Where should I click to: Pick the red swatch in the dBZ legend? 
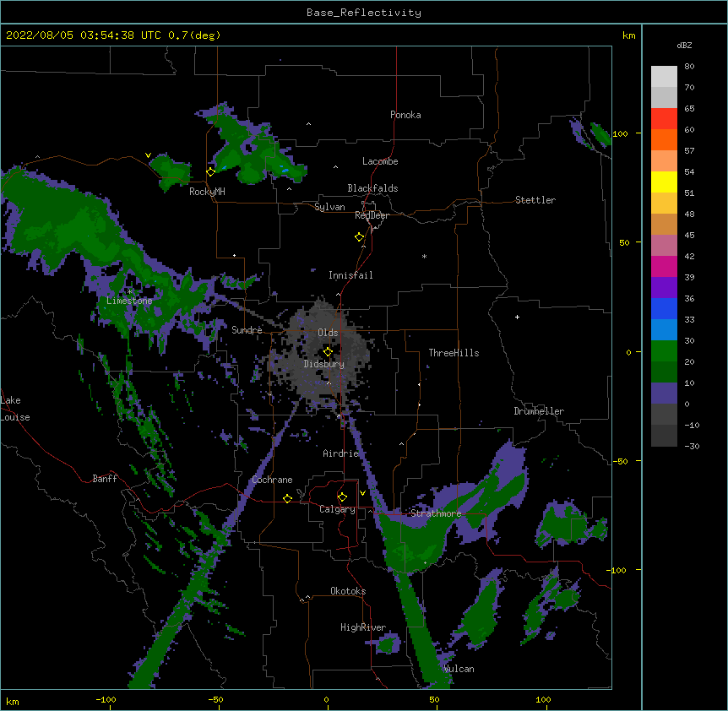[x=664, y=119]
